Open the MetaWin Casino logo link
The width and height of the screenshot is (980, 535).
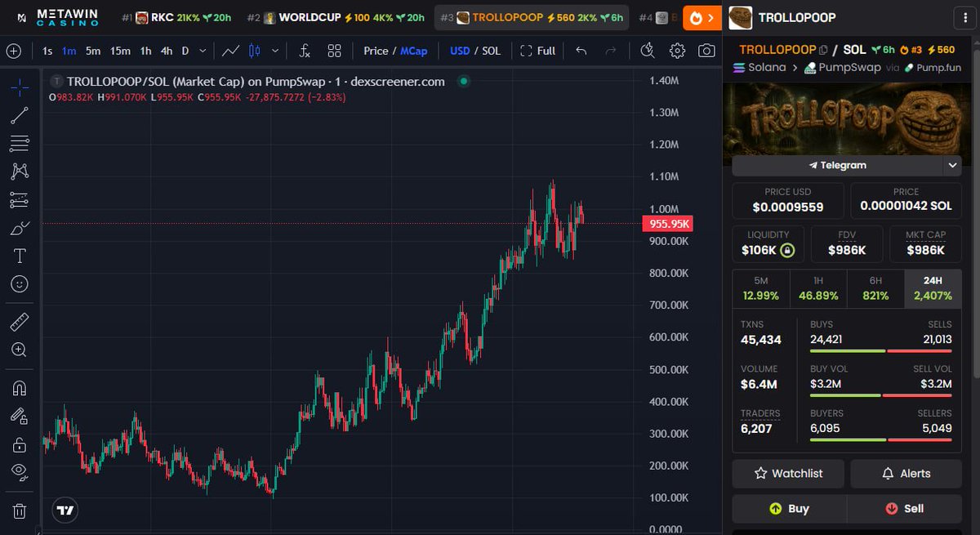pyautogui.click(x=57, y=17)
